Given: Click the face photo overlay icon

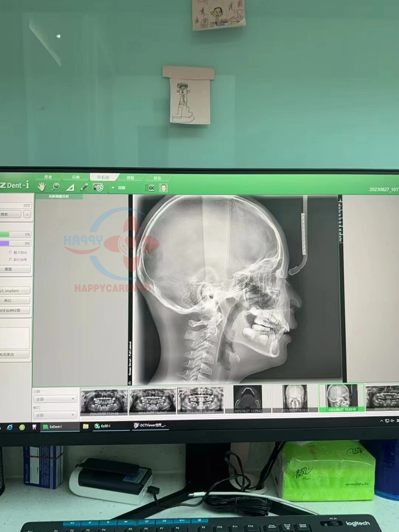Looking at the screenshot, I should pos(164,188).
